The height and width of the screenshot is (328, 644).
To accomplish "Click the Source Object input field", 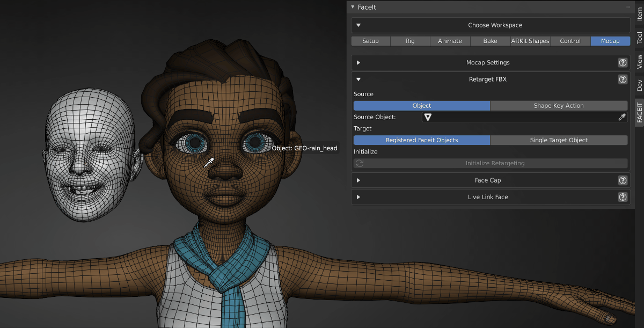I will [523, 117].
